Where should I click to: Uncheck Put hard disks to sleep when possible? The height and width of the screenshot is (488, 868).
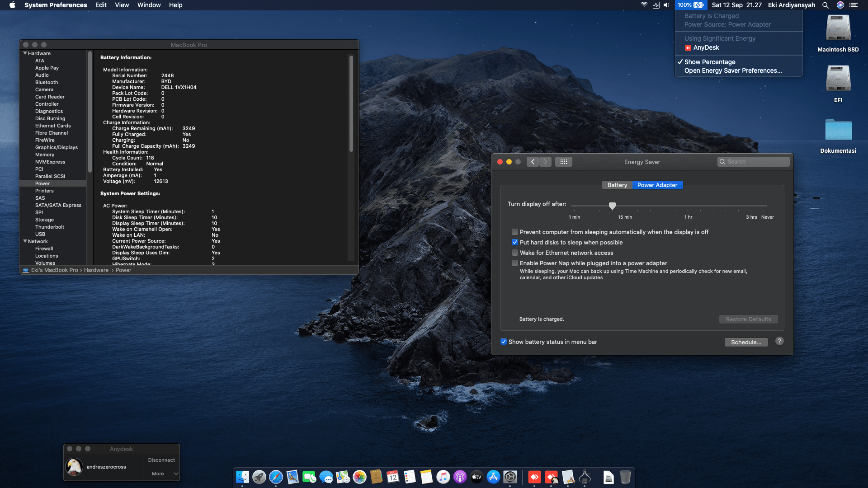pos(515,242)
